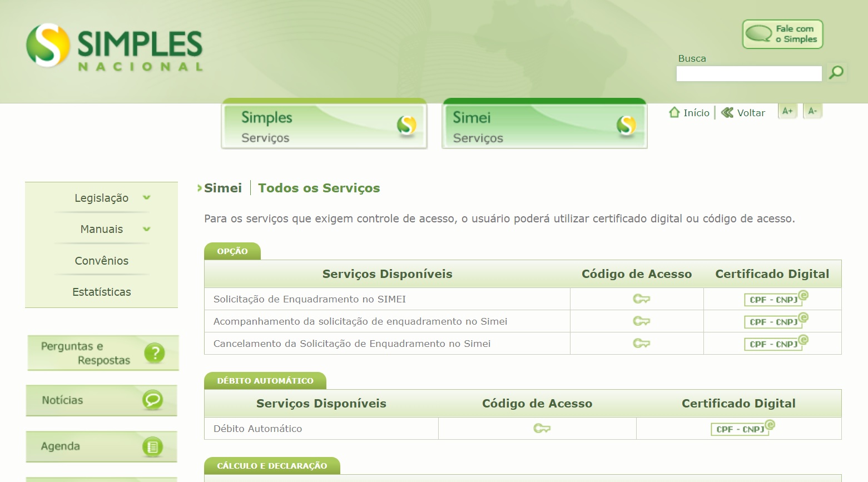868x482 pixels.
Task: Click question mark icon on Perguntas e Respostas
Action: [154, 353]
